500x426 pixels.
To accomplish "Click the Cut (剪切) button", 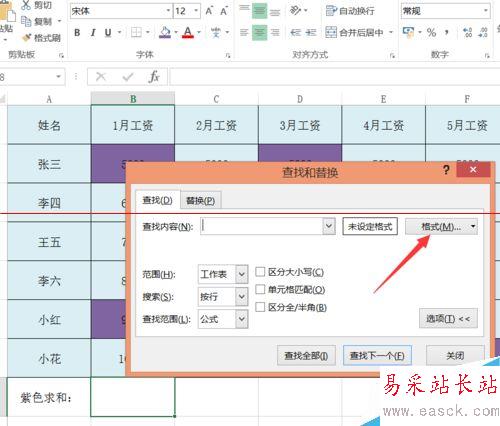I will coord(37,5).
